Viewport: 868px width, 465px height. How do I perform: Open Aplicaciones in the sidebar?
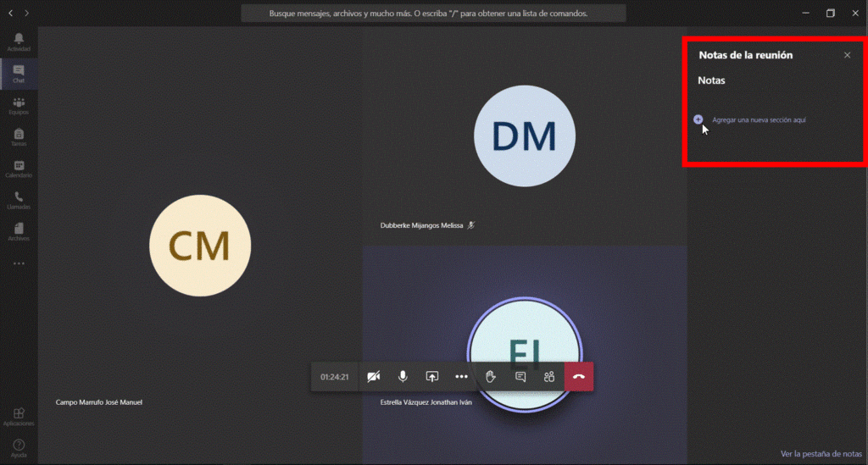pyautogui.click(x=19, y=416)
